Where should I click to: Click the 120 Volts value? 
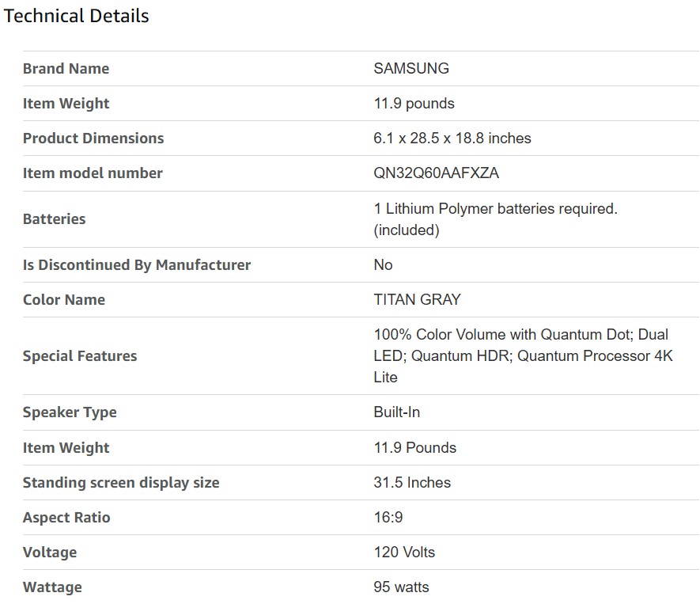(404, 553)
